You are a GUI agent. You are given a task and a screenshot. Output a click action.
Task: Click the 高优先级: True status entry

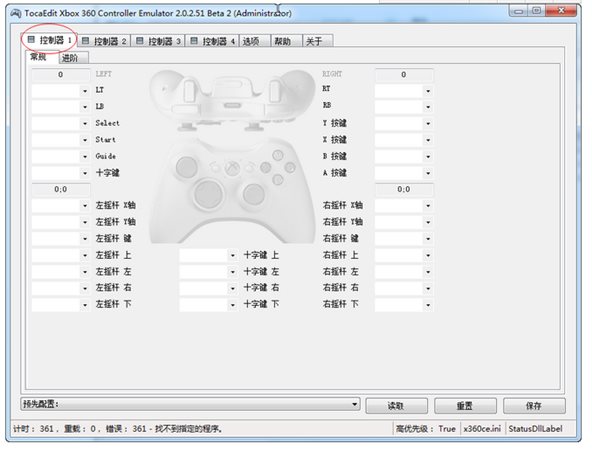coord(426,429)
